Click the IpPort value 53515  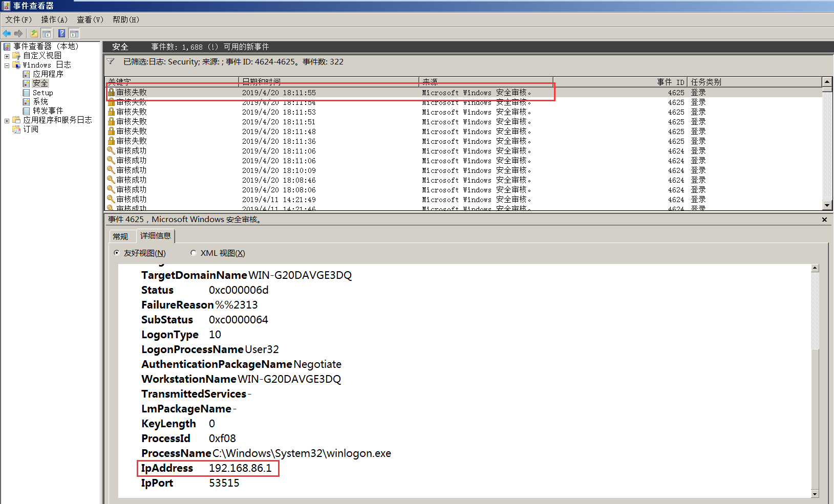[x=224, y=483]
